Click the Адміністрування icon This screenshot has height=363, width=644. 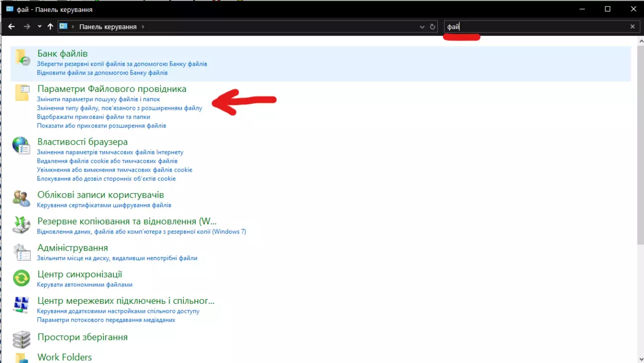pyautogui.click(x=21, y=252)
